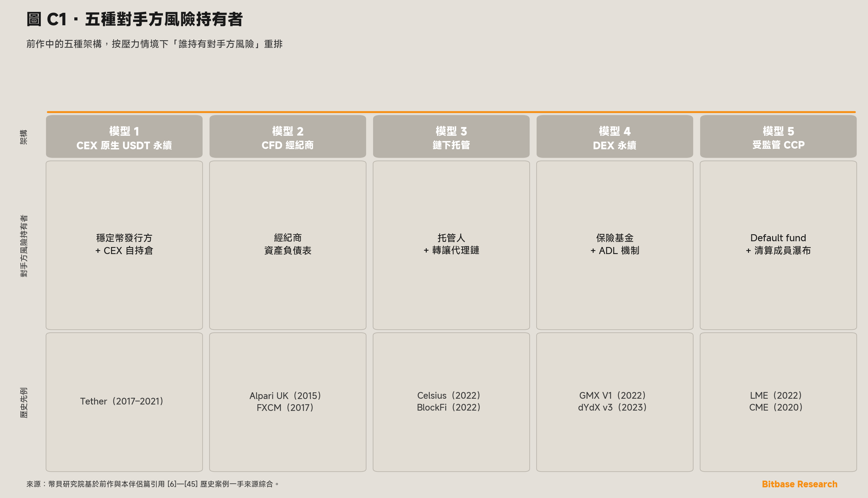
Task: Click the subtitle 前作中的五種架構 line
Action: point(154,44)
